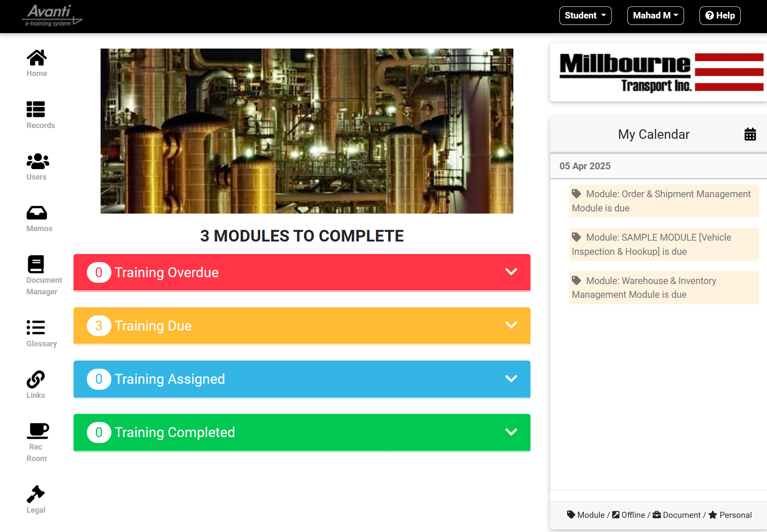Click the 05 Apr 2025 date header
Viewport: 767px width, 532px height.
tap(585, 166)
